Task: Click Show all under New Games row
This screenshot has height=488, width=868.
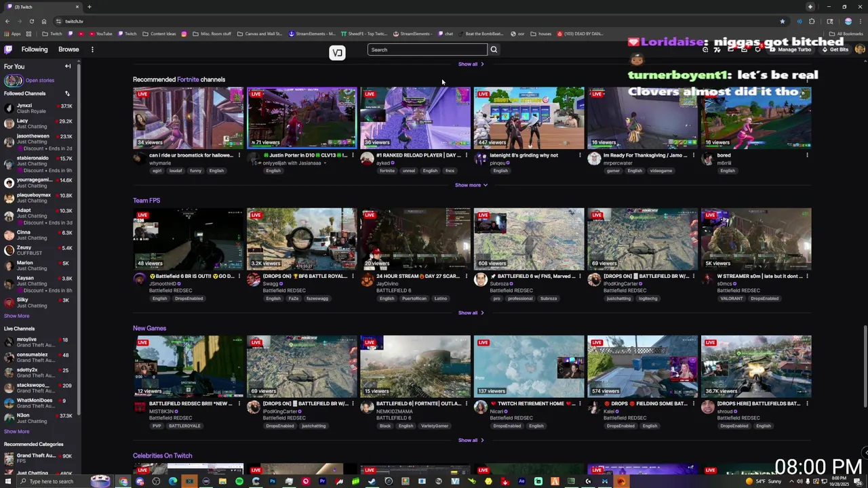Action: (471, 441)
